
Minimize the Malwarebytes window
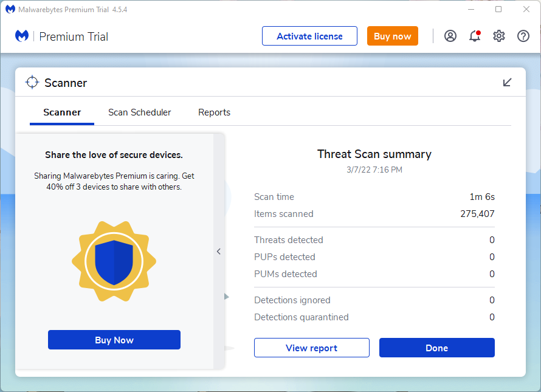pos(471,9)
